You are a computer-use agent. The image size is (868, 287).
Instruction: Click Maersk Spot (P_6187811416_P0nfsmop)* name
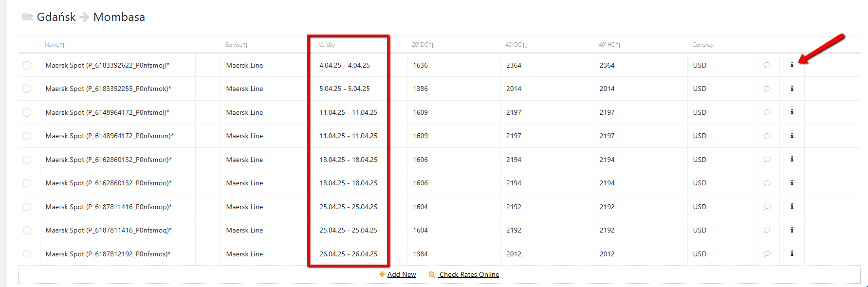109,207
